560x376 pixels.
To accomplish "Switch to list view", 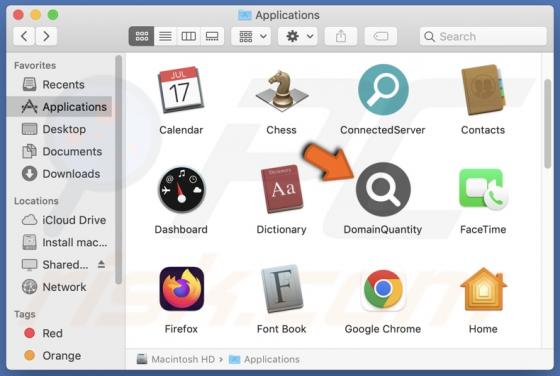I will (165, 36).
